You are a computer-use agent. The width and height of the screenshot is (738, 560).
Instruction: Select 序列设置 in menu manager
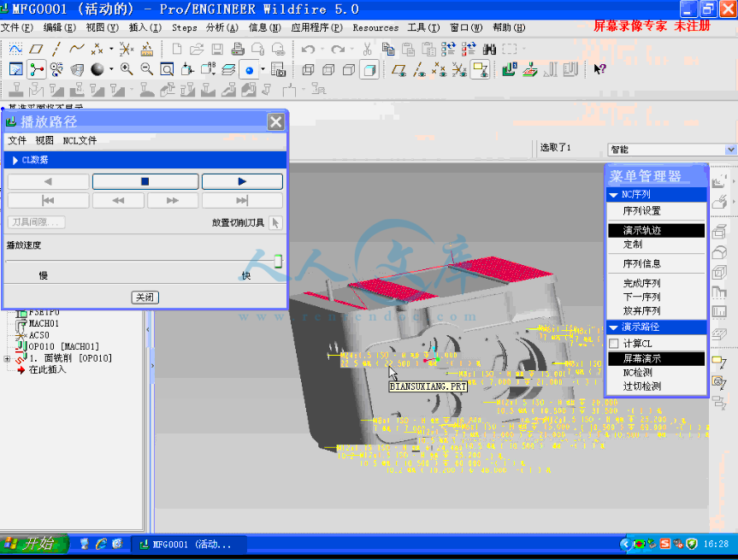[641, 211]
